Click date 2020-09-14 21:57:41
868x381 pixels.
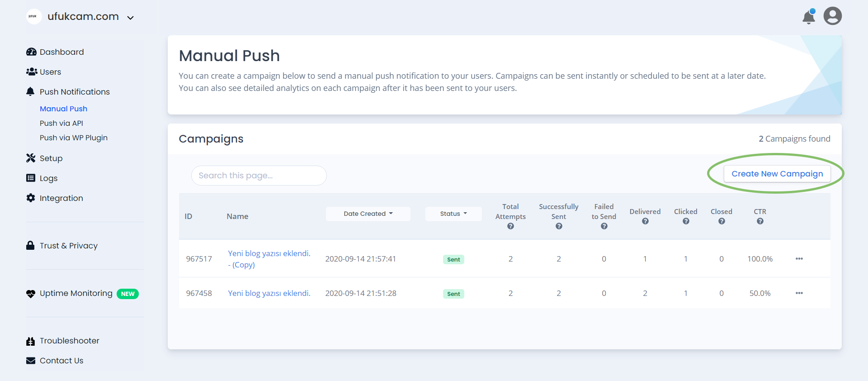point(361,259)
